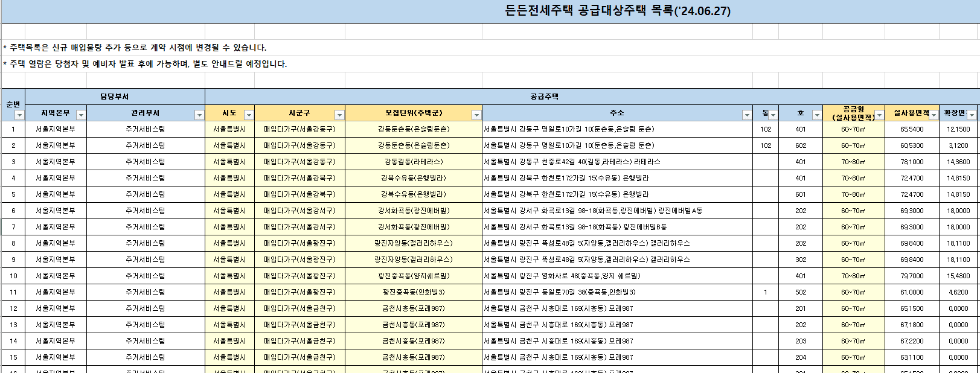The width and height of the screenshot is (980, 373).
Task: Select row 11 호 value 502
Action: pyautogui.click(x=801, y=292)
